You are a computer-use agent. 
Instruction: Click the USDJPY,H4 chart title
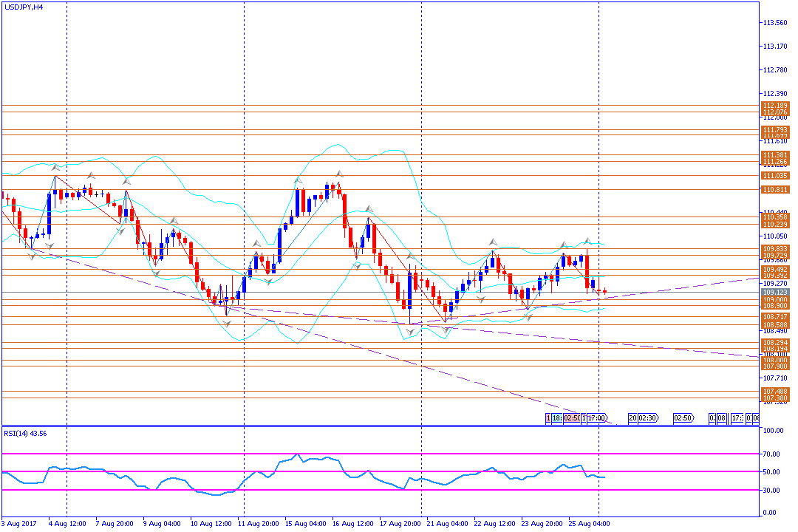24,7
